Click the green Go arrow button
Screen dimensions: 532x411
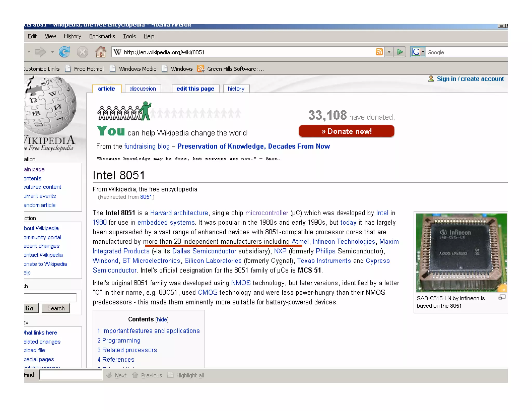click(x=400, y=52)
